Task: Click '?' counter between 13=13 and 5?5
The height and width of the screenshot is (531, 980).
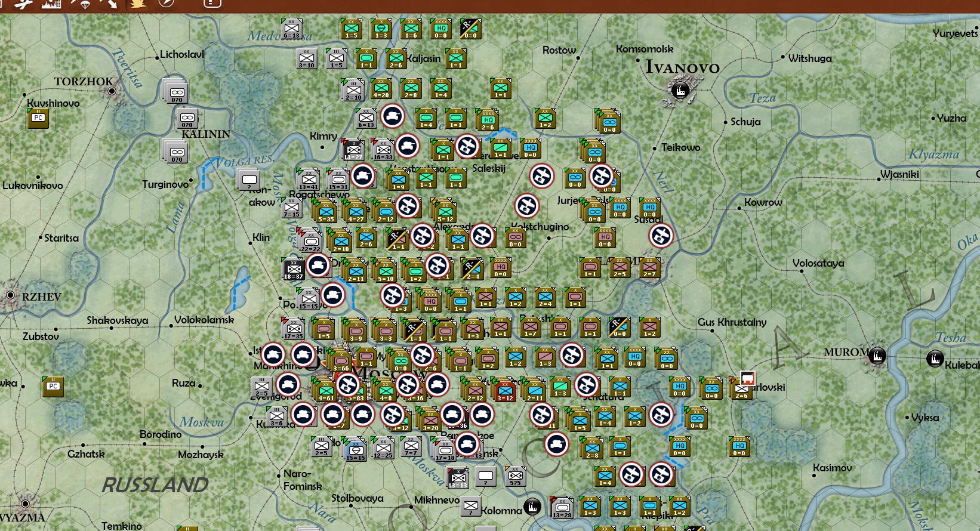Action: click(x=486, y=477)
